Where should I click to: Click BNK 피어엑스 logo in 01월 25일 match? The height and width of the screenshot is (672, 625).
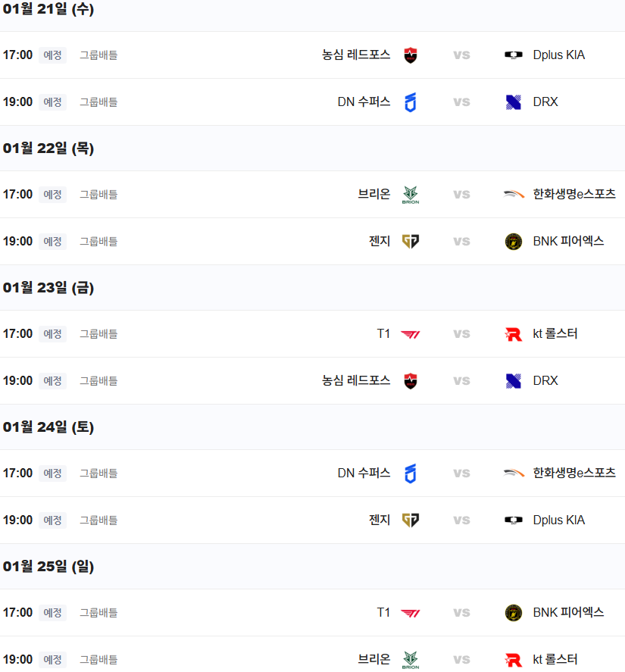click(x=514, y=613)
